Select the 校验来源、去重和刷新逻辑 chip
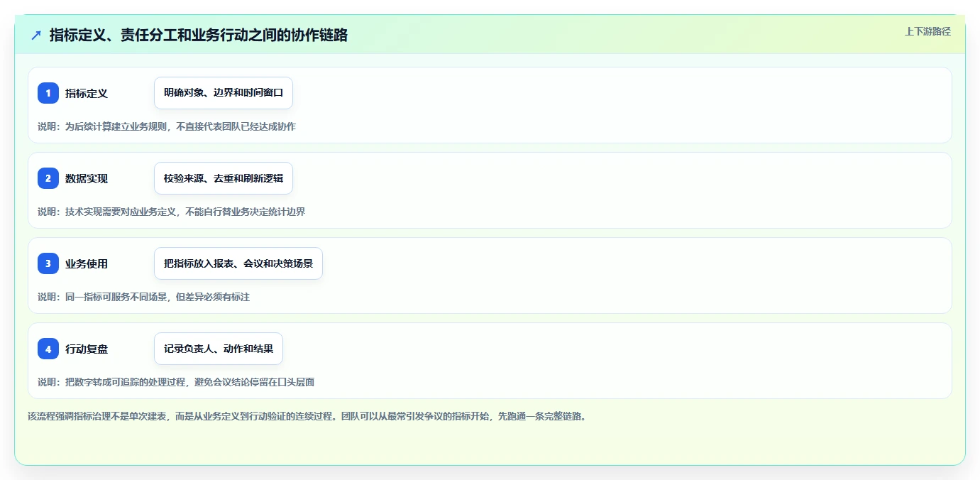Image resolution: width=980 pixels, height=480 pixels. 224,178
